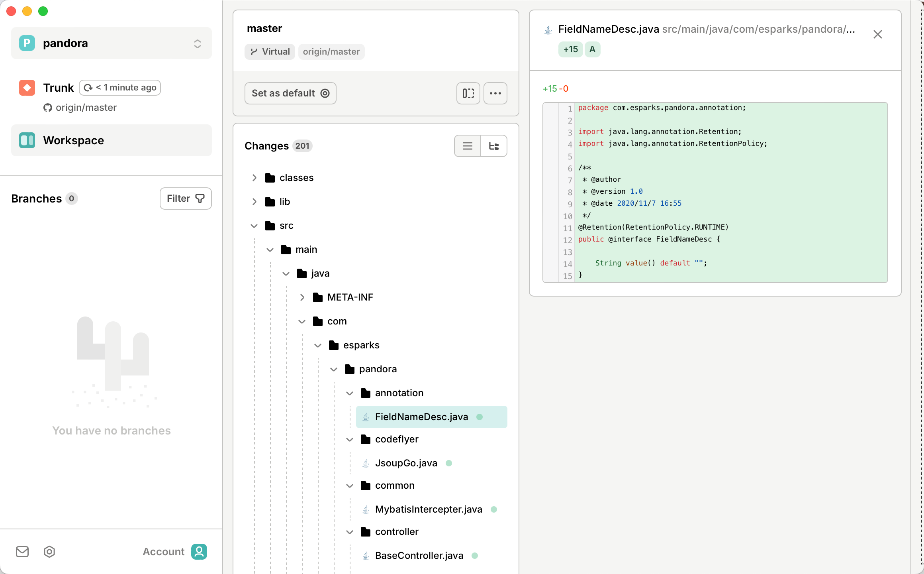The image size is (924, 574).
Task: Close the FieldNameDesc.java diff panel
Action: pos(878,34)
